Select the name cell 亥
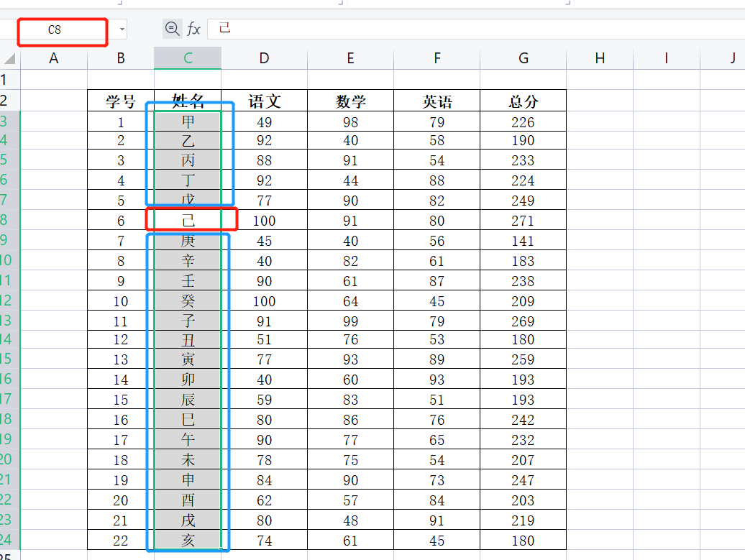Viewport: 745px width, 560px height. click(188, 540)
